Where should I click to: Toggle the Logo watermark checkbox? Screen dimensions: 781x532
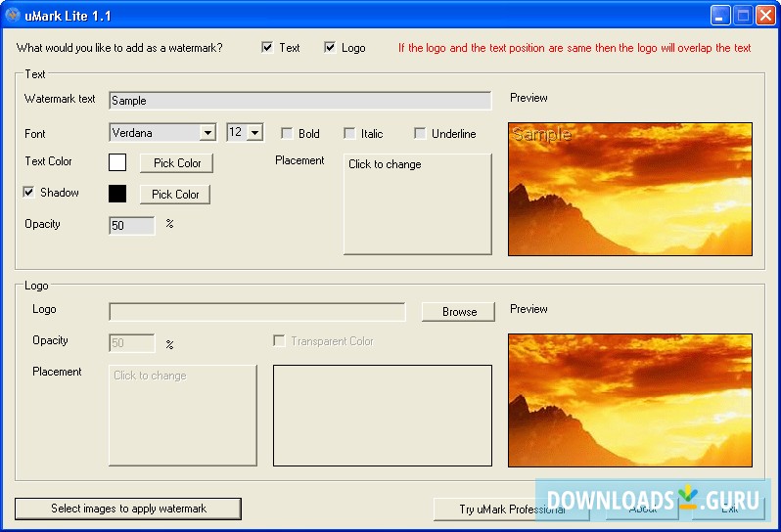coord(330,47)
